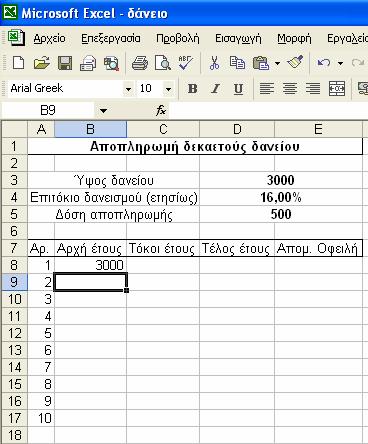The height and width of the screenshot is (444, 368).
Task: Toggle Bold formatting
Action: tap(192, 89)
